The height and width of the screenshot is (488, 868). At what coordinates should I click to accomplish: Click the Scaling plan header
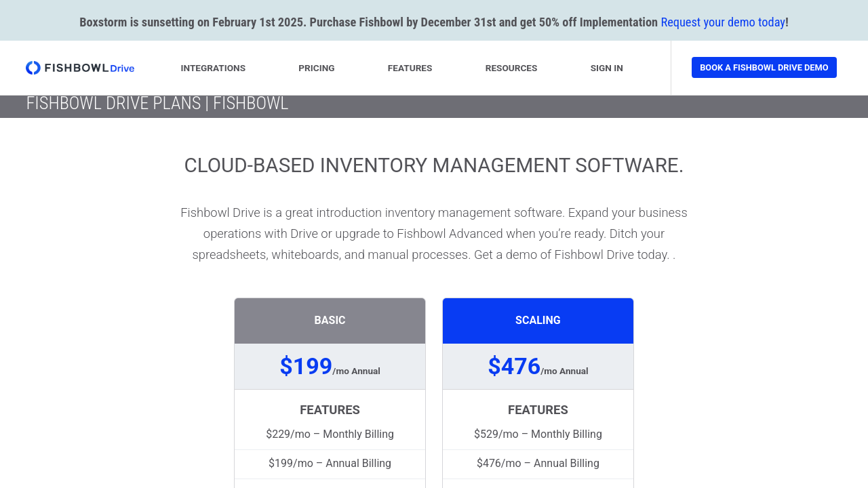coord(538,321)
